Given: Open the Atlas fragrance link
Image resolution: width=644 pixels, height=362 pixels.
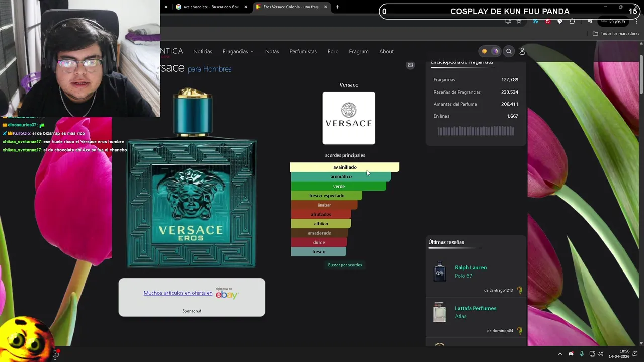Looking at the screenshot, I should click(461, 316).
